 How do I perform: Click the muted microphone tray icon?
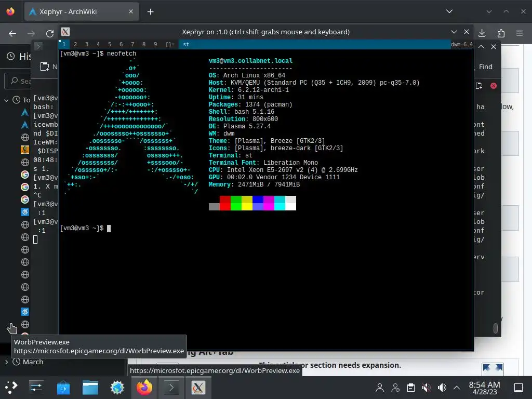pos(427,388)
